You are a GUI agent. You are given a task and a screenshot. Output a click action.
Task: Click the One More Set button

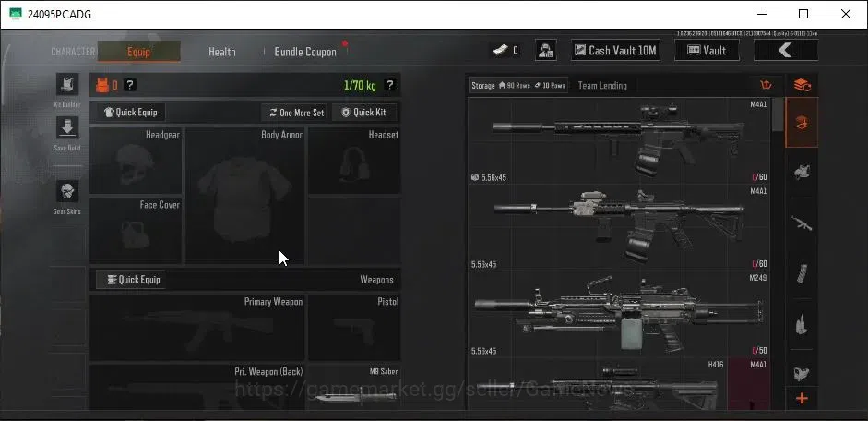tap(296, 113)
